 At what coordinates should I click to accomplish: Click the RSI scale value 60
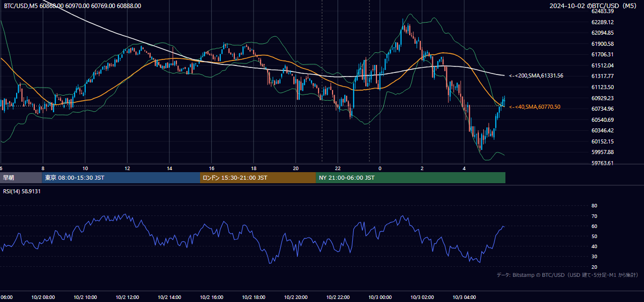[x=594, y=226]
